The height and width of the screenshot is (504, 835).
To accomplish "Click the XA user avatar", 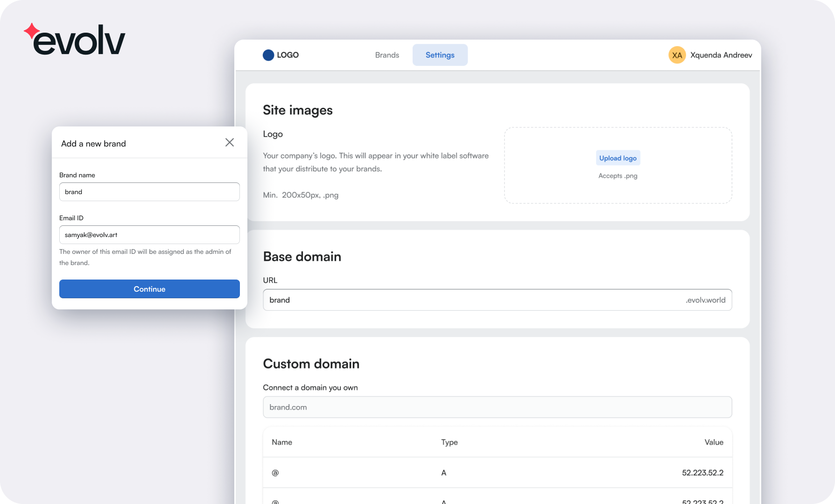I will click(x=677, y=55).
